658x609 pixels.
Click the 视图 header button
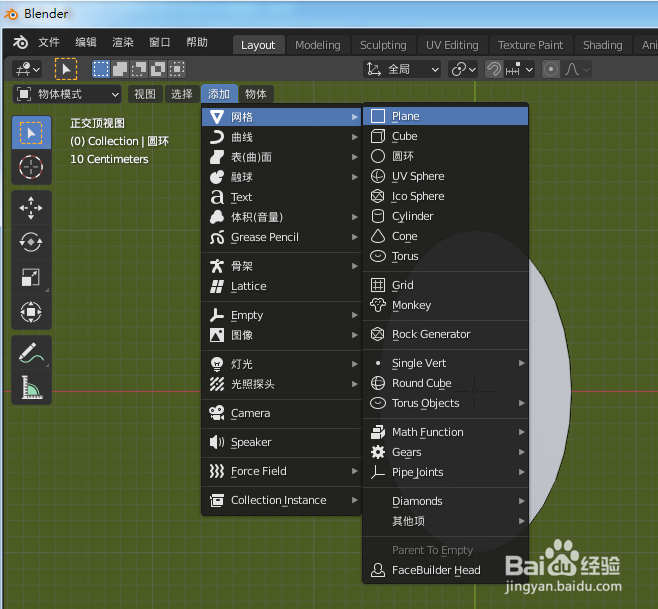[145, 94]
